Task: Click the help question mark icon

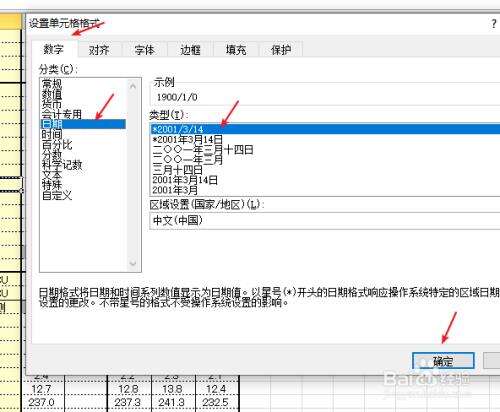Action: tap(494, 24)
